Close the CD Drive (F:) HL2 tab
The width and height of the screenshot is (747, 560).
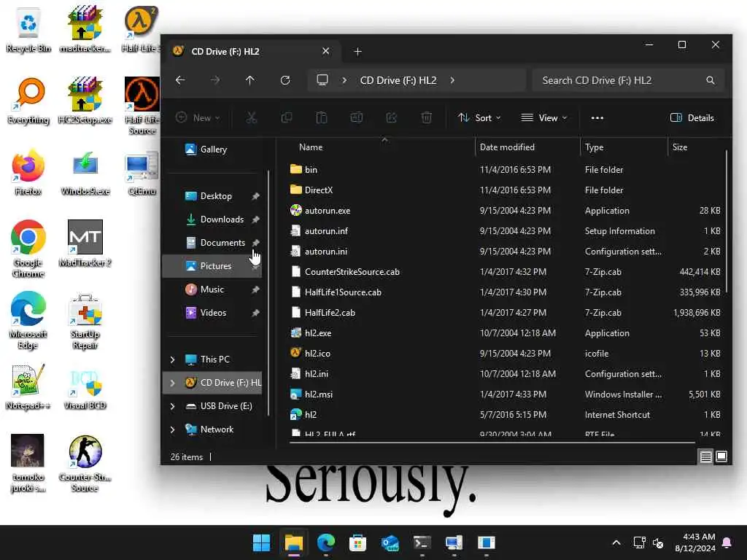click(325, 51)
